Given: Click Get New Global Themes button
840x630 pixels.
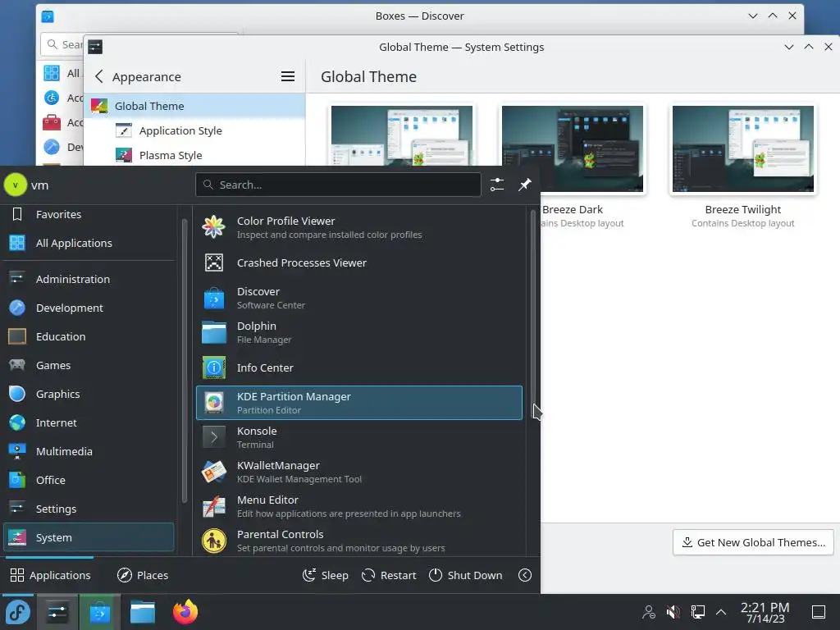Looking at the screenshot, I should (x=753, y=543).
